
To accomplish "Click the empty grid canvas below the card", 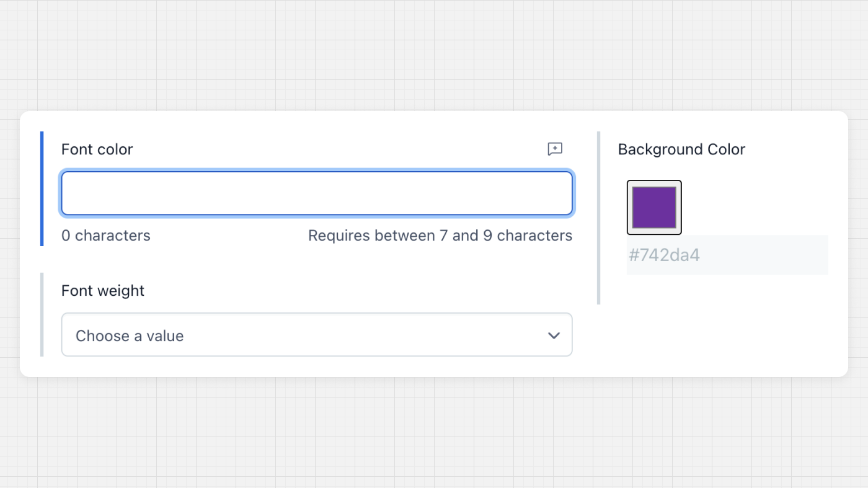I will tap(434, 434).
